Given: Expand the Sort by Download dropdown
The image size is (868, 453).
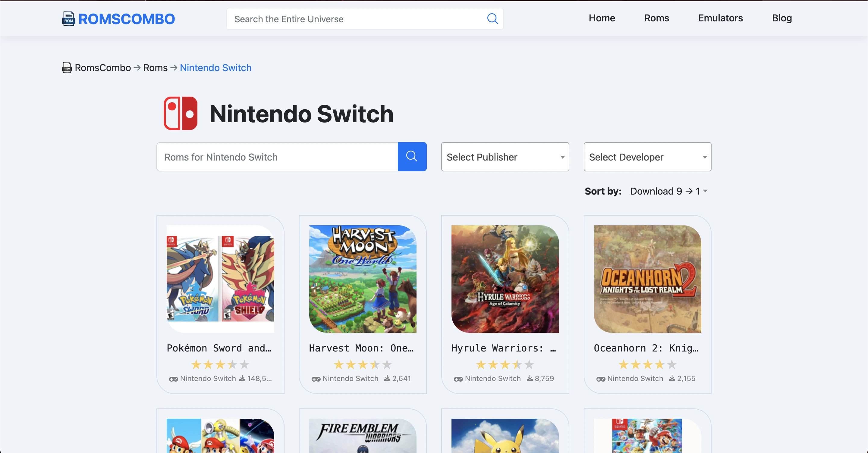Looking at the screenshot, I should point(668,191).
